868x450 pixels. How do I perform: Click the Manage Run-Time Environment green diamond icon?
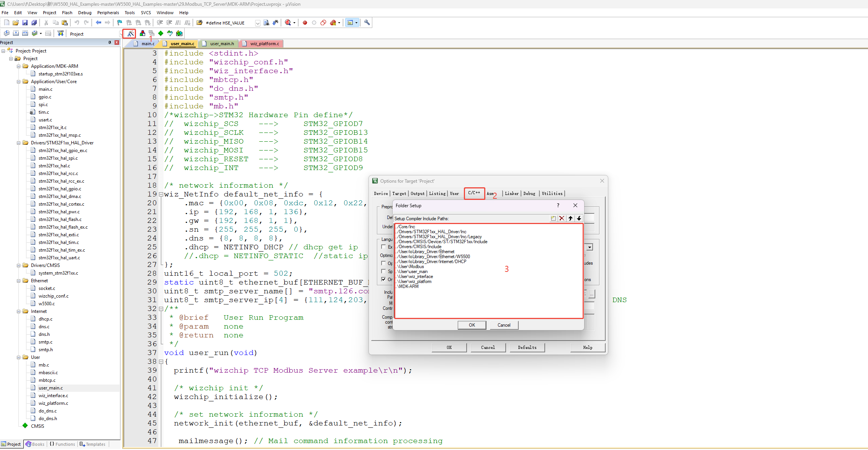click(x=160, y=34)
